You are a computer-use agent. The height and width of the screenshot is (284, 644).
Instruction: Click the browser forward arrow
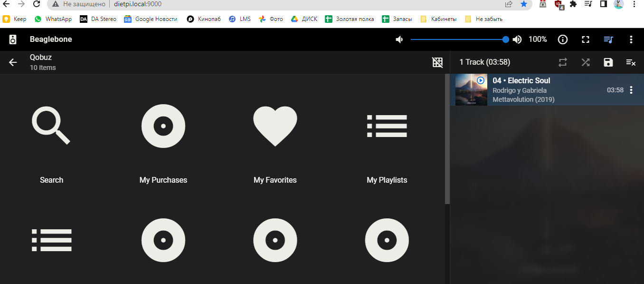click(x=21, y=4)
